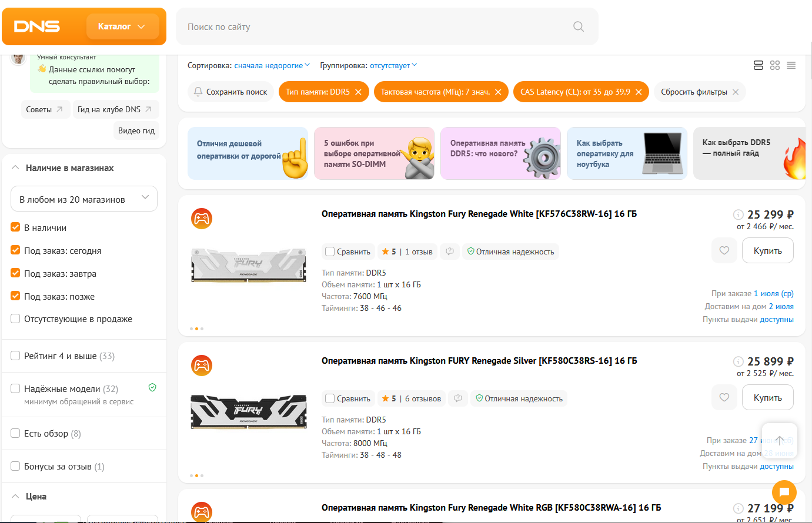
Task: Open the В любом из 20 магазинов dropdown
Action: click(x=84, y=199)
